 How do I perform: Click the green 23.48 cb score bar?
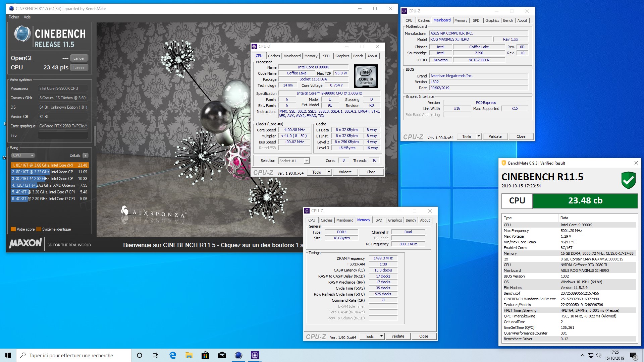(585, 201)
